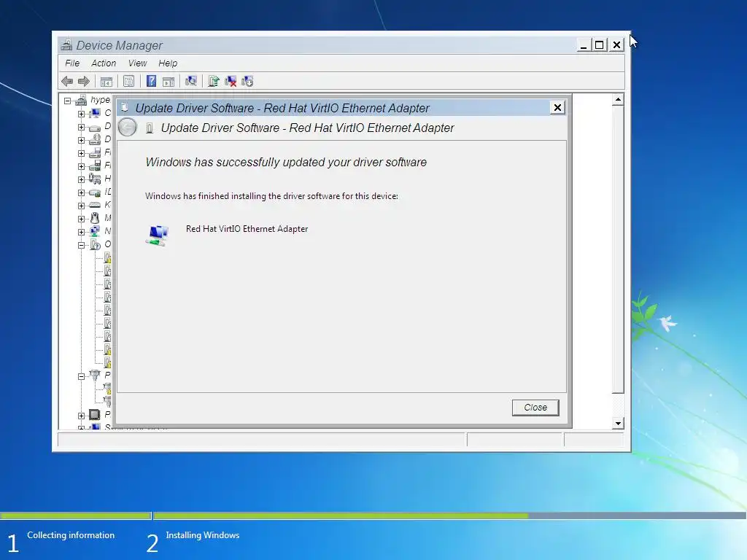The height and width of the screenshot is (560, 747).
Task: Go back using the Device Manager toolbar Back arrow
Action: click(x=67, y=82)
